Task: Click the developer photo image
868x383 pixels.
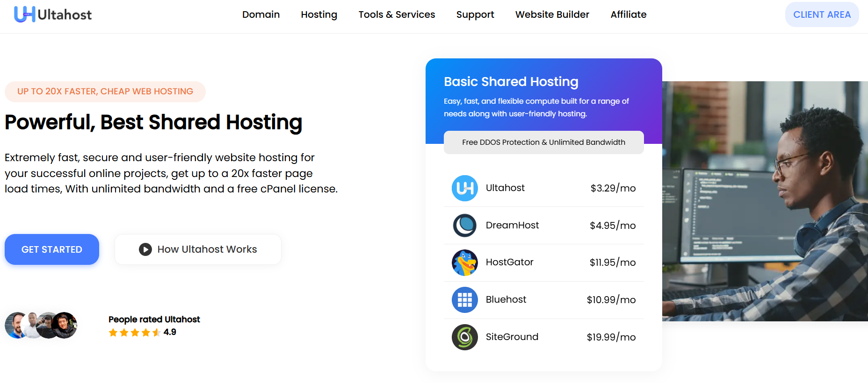Action: pyautogui.click(x=765, y=201)
